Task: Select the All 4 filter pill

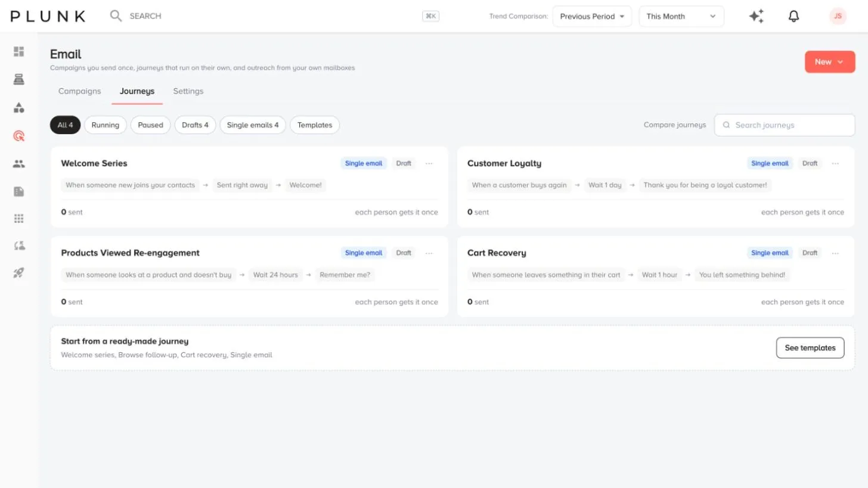Action: click(65, 125)
